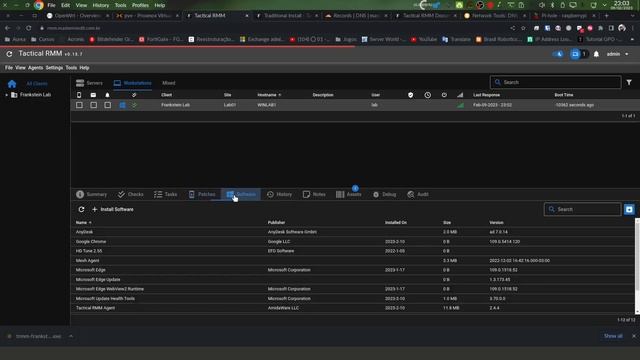The image size is (640, 360).
Task: Open the Software tab
Action: 241,194
